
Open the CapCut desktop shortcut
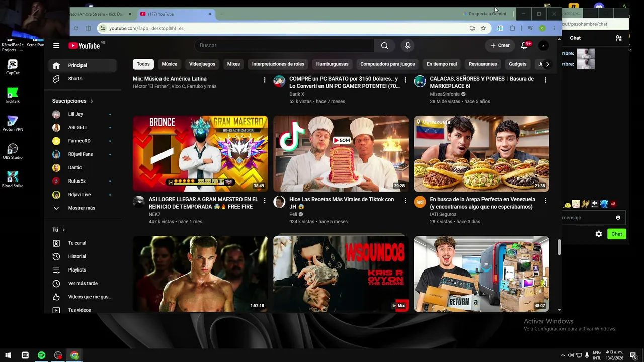13,67
